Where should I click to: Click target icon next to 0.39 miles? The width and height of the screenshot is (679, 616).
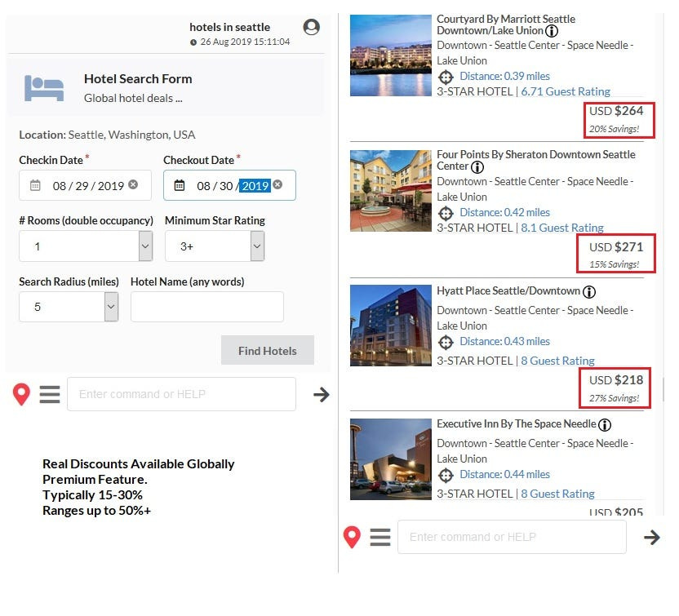pyautogui.click(x=446, y=78)
